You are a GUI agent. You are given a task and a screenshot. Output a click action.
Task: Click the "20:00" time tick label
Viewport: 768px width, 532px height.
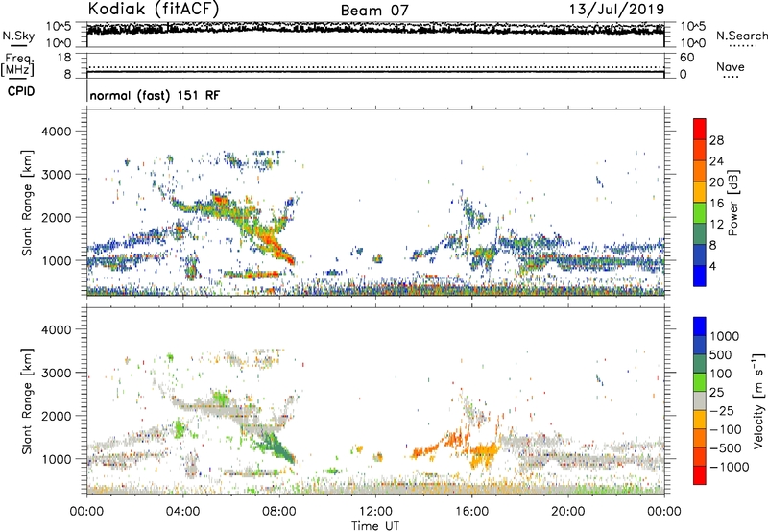tap(568, 512)
